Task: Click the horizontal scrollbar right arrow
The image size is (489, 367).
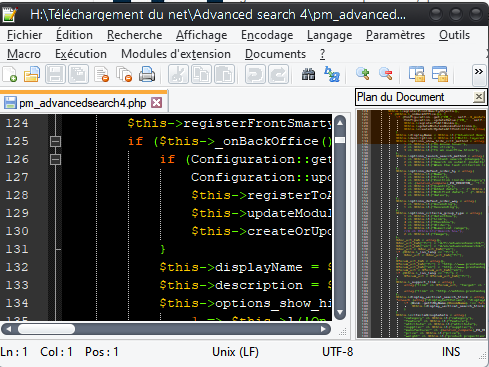Action: (323, 329)
